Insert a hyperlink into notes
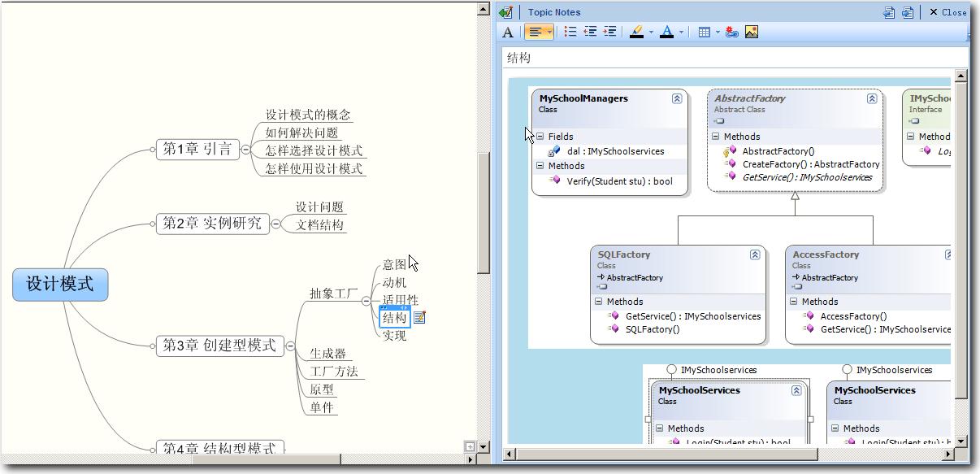The width and height of the screenshot is (980, 474). tap(732, 33)
